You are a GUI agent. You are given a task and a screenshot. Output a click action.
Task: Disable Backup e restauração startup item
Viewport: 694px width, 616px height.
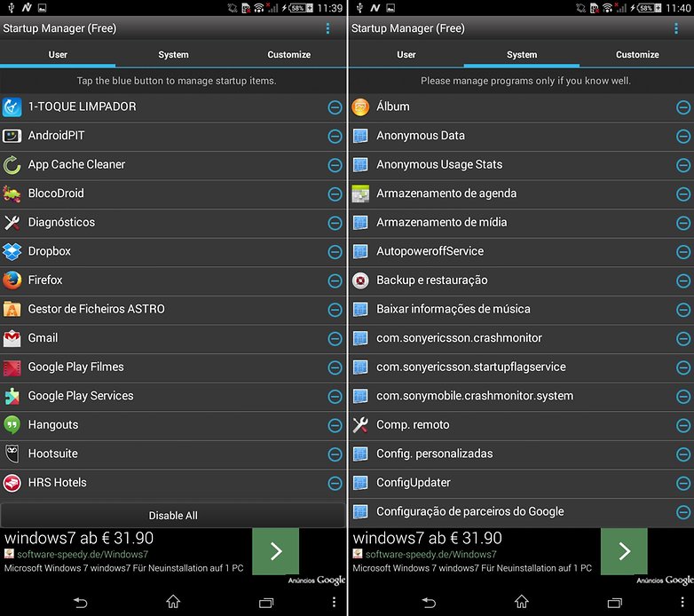[683, 280]
